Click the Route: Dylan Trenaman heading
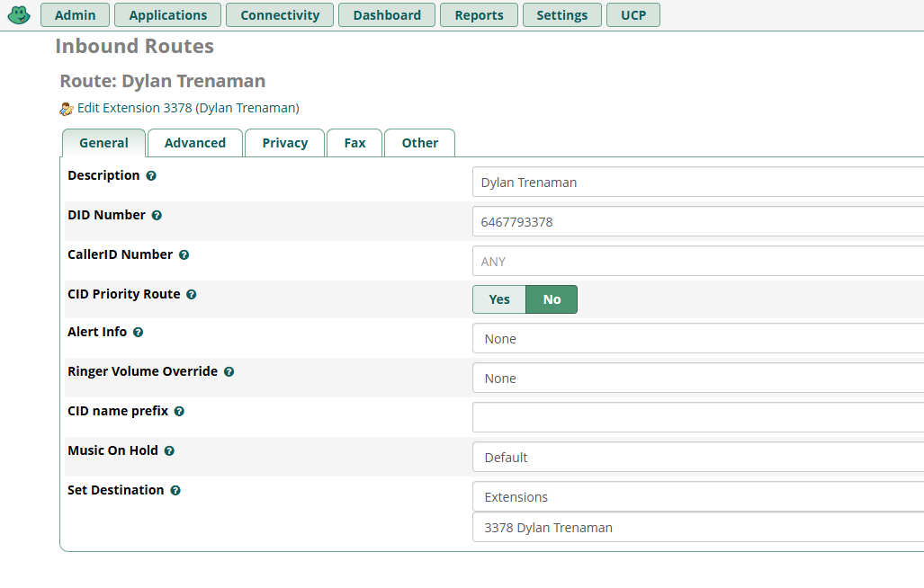The image size is (924, 588). click(x=163, y=81)
